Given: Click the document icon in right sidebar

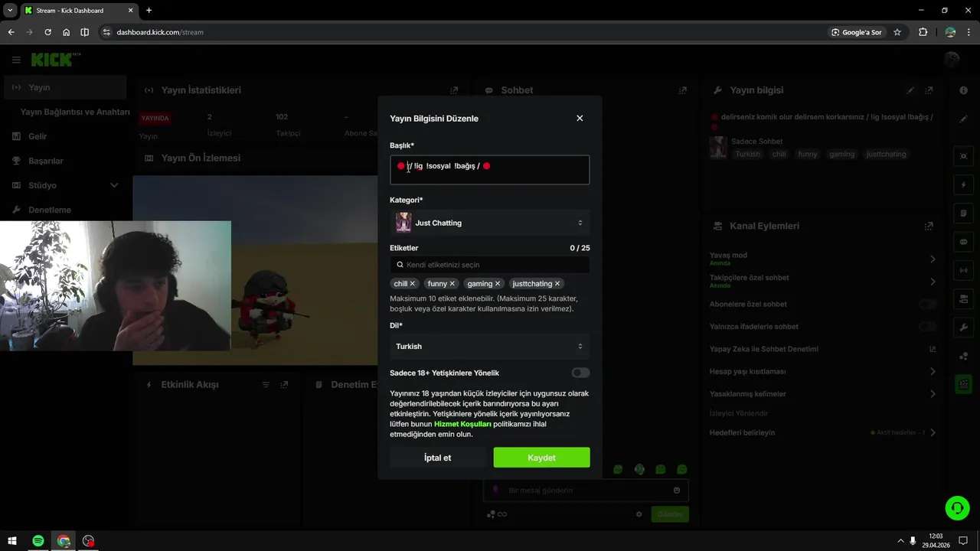Looking at the screenshot, I should coord(964,214).
